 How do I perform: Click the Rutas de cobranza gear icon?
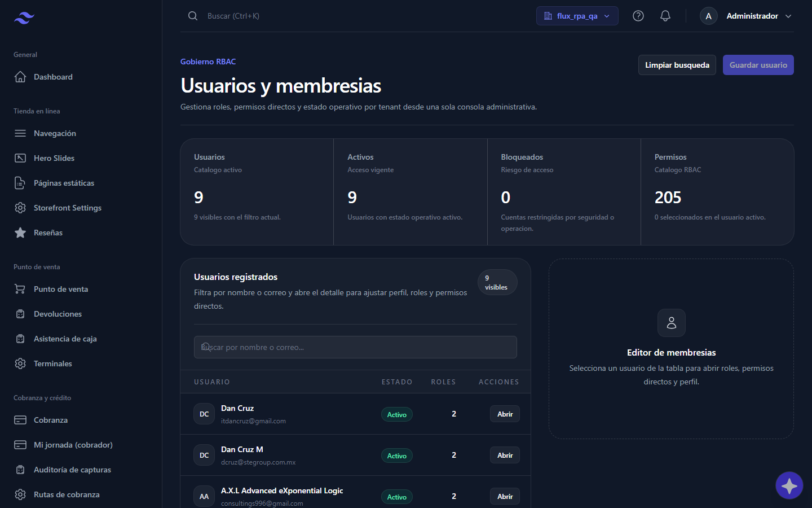point(20,494)
